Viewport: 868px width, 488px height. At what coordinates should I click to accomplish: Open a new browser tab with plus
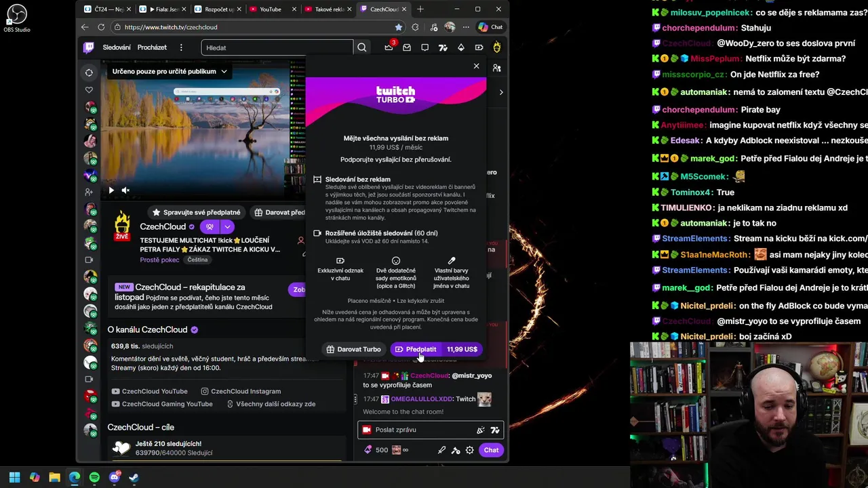pyautogui.click(x=420, y=9)
